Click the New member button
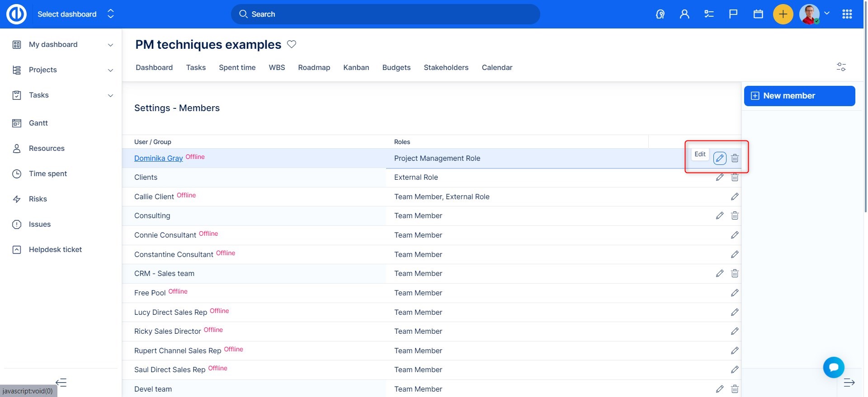The height and width of the screenshot is (397, 868). point(799,96)
